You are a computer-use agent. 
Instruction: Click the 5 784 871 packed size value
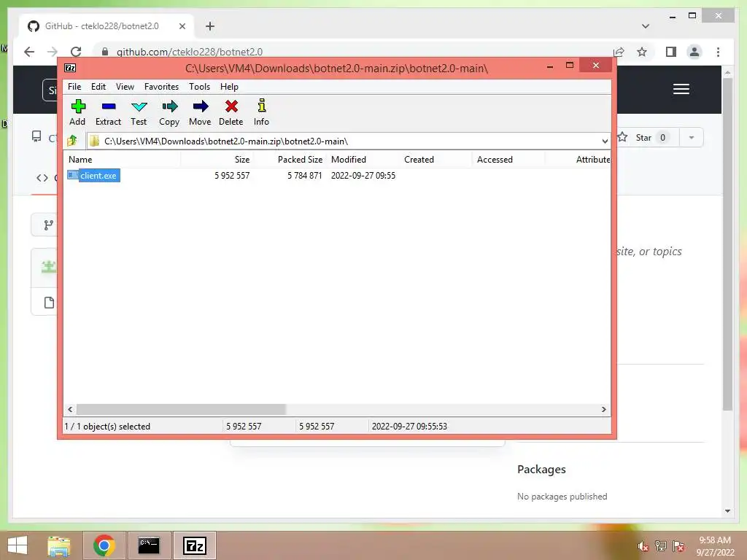click(x=304, y=175)
